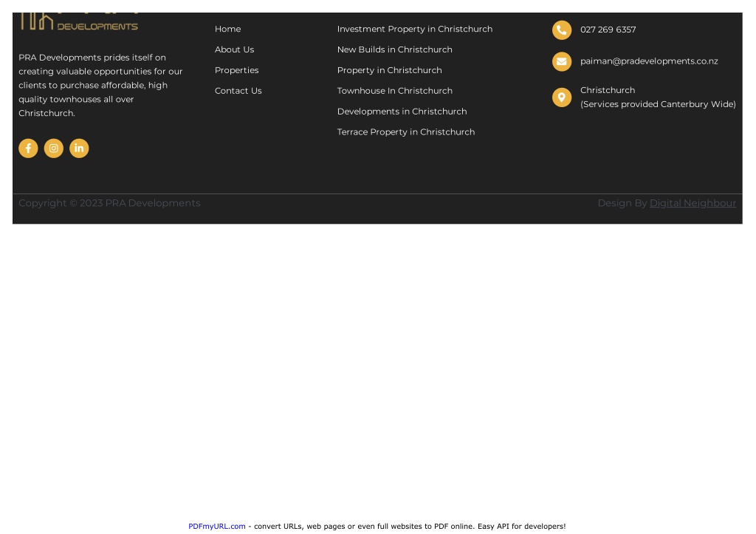756x534 pixels.
Task: Click the phone icon beside 027 269 6357
Action: 562,30
